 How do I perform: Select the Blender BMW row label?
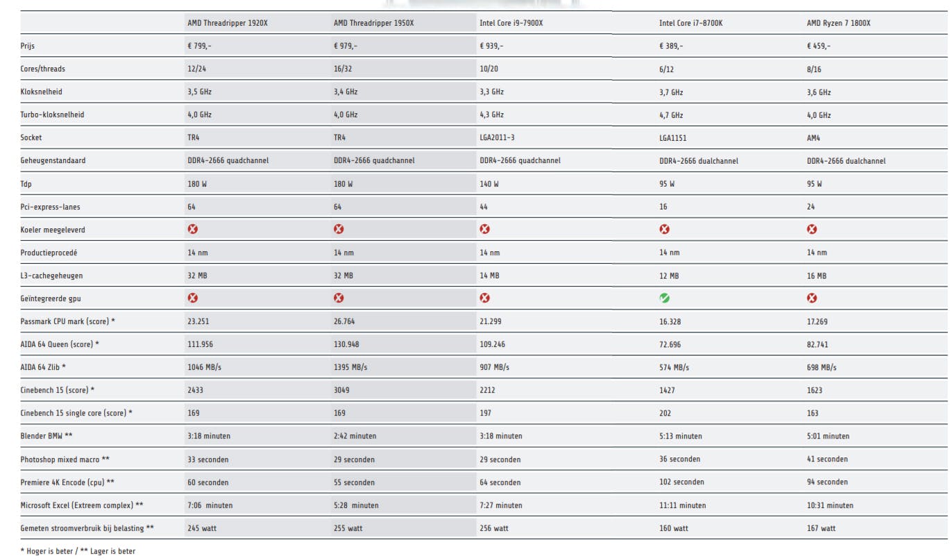(x=46, y=436)
